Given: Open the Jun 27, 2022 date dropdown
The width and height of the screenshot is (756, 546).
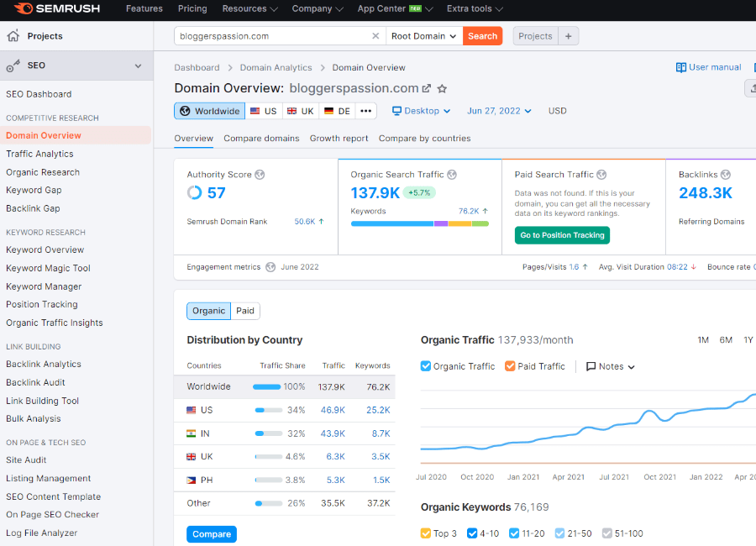Looking at the screenshot, I should click(499, 111).
